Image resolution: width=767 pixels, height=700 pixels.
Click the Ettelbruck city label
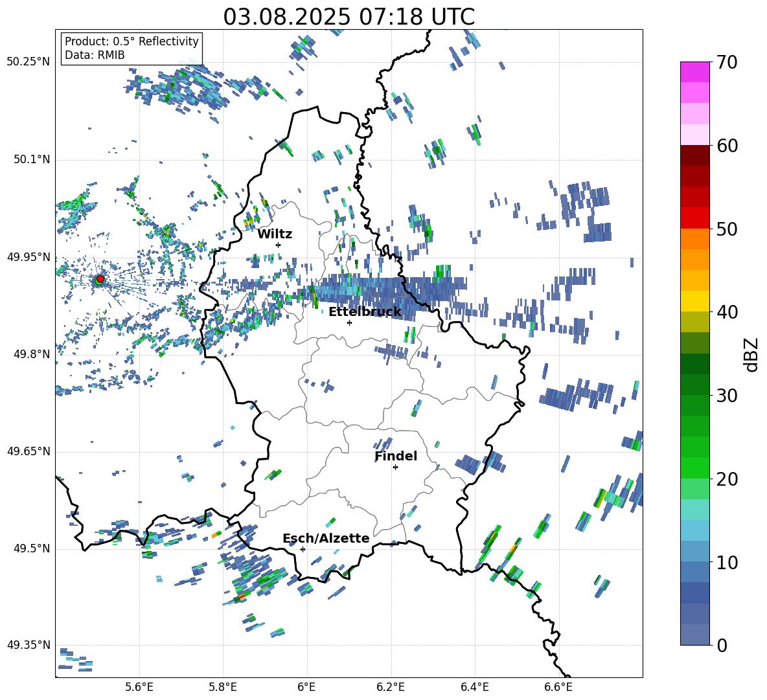[365, 312]
